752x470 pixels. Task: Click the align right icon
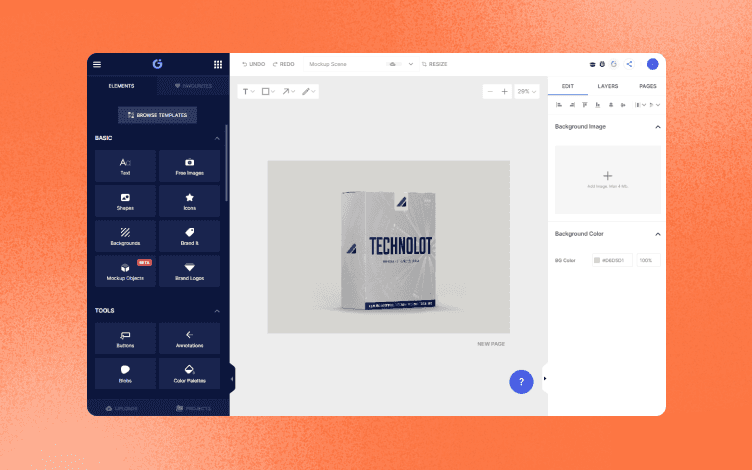(572, 105)
